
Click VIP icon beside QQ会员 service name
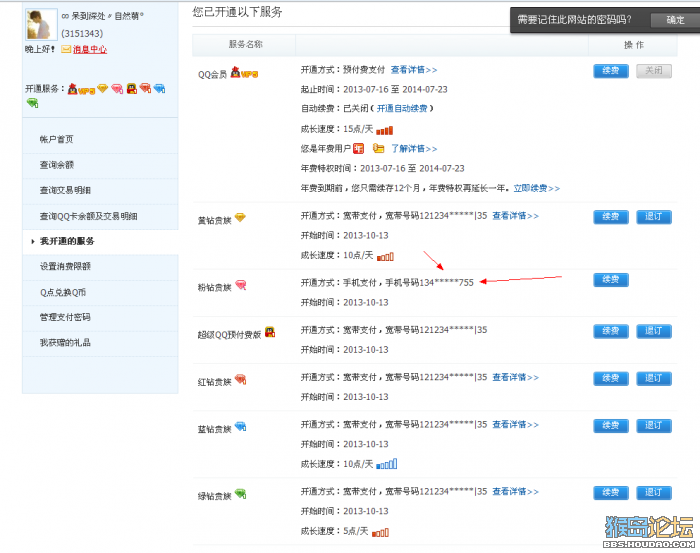click(x=244, y=73)
